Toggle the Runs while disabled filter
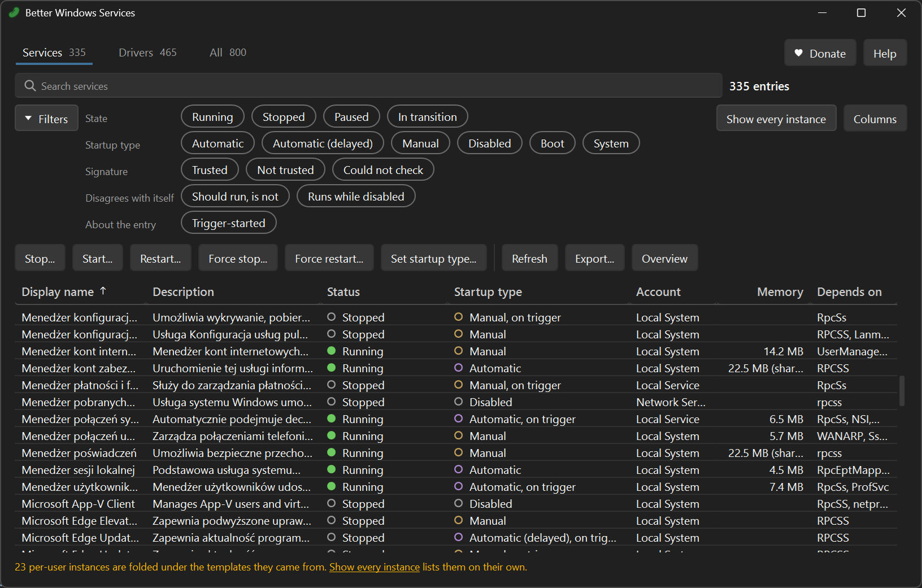The width and height of the screenshot is (922, 588). 356,197
